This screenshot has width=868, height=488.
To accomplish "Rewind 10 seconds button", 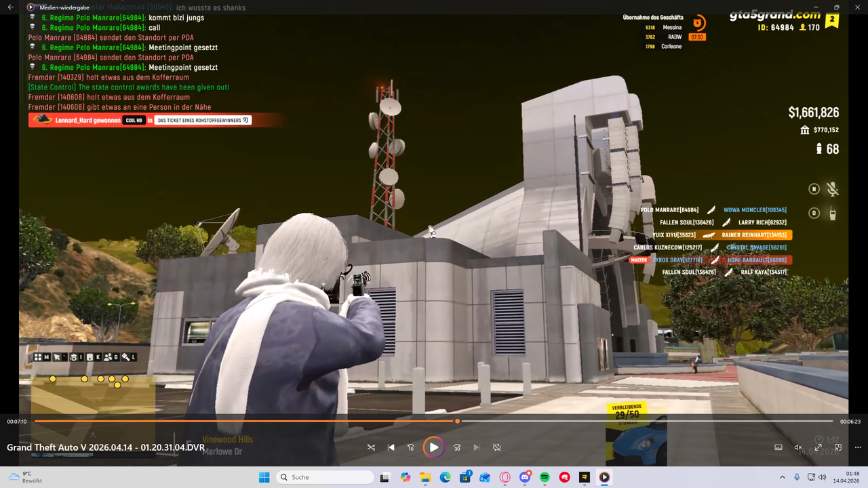I will pyautogui.click(x=411, y=447).
